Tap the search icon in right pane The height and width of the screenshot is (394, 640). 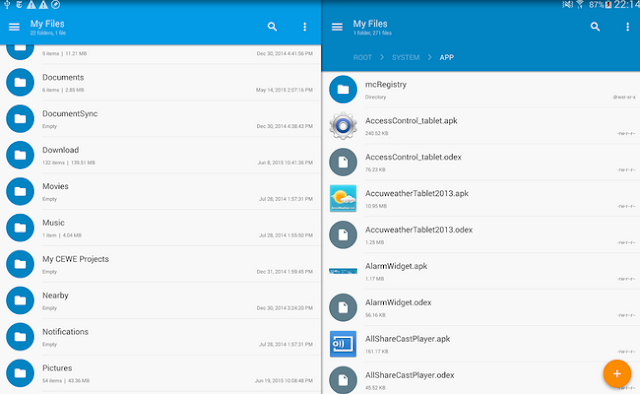595,27
